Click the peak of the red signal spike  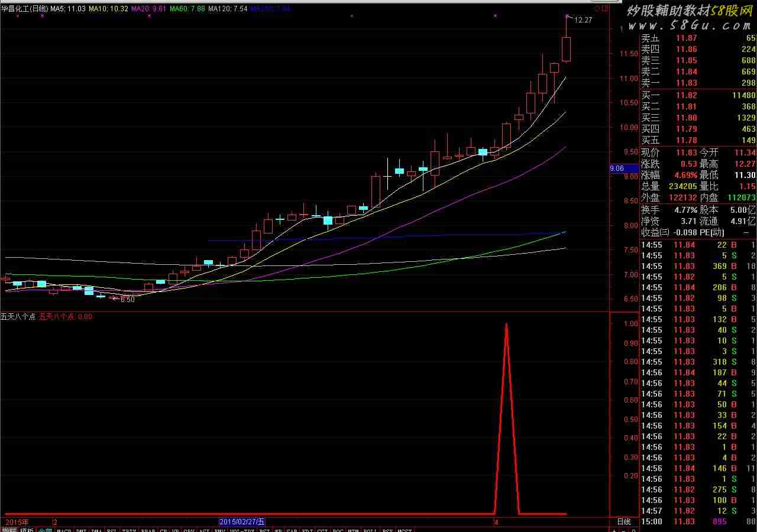[x=506, y=324]
